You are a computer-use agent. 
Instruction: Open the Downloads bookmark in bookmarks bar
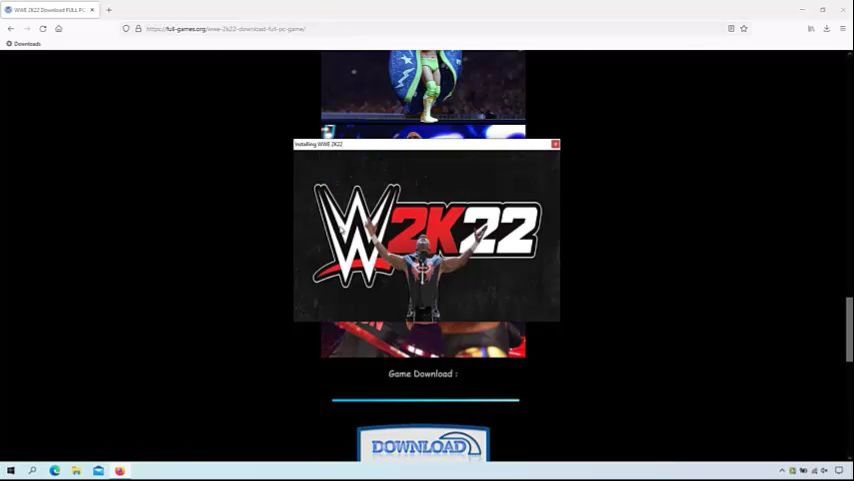23,44
